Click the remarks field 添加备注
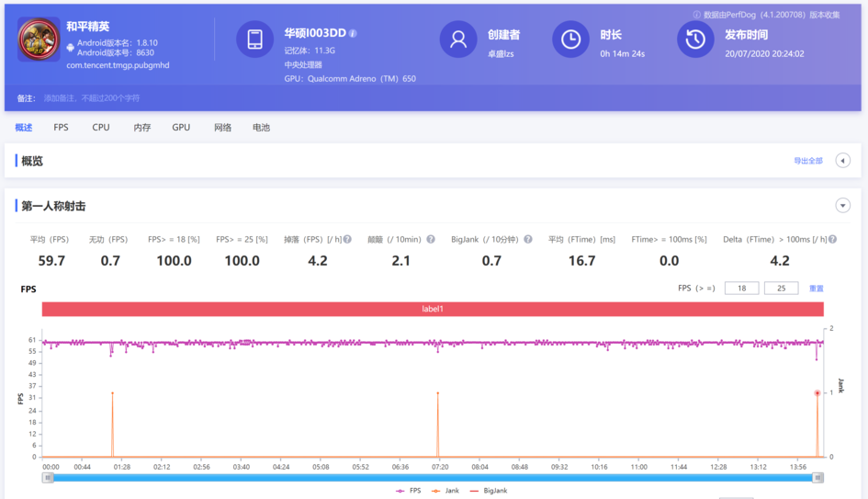 coord(91,98)
